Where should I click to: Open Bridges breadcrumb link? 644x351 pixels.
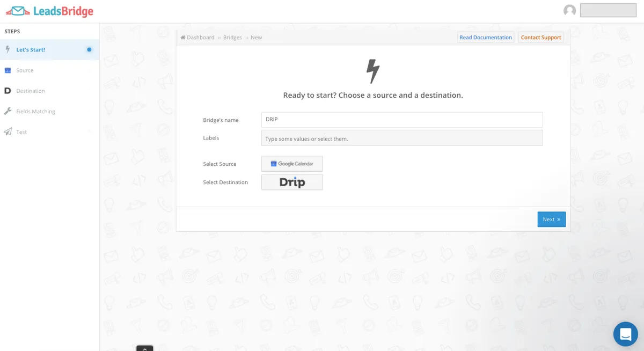[x=232, y=38]
